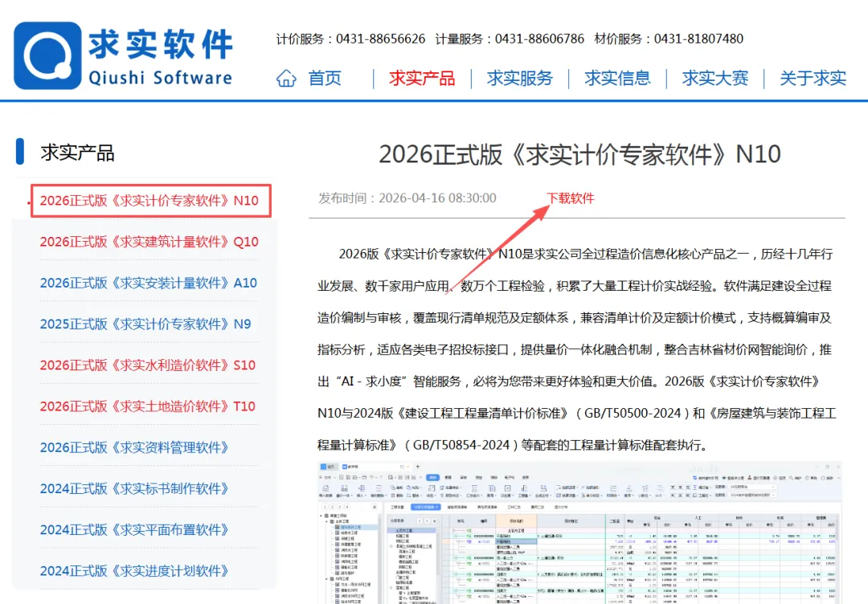This screenshot has width=868, height=604.
Task: Click the 计价服务 phone number 0431-88656626
Action: (x=381, y=39)
